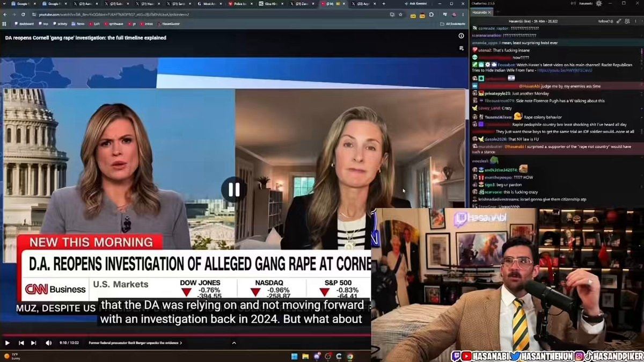Click the hasanabi account name in Chatterino
644x362 pixels.
586,3
